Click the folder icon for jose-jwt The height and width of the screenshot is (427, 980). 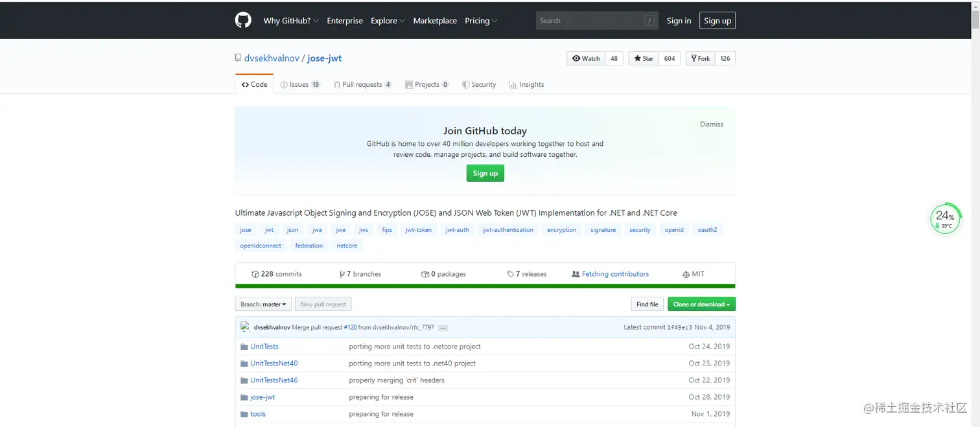[x=244, y=397]
